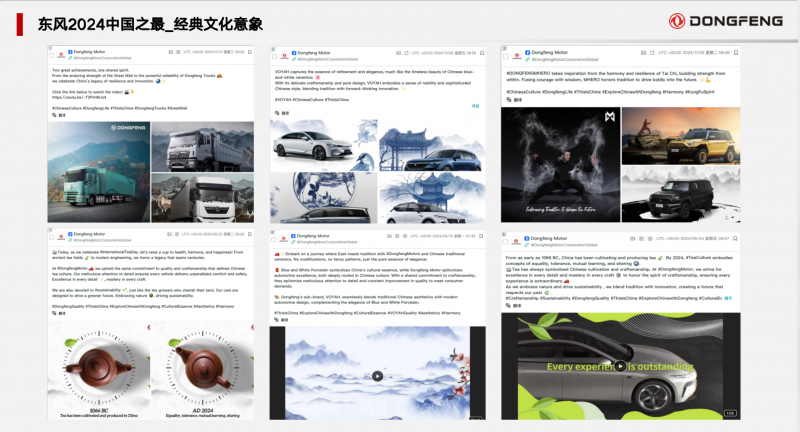Click the #GreatWall hashtag
The height and width of the screenshot is (432, 800).
pyautogui.click(x=177, y=108)
